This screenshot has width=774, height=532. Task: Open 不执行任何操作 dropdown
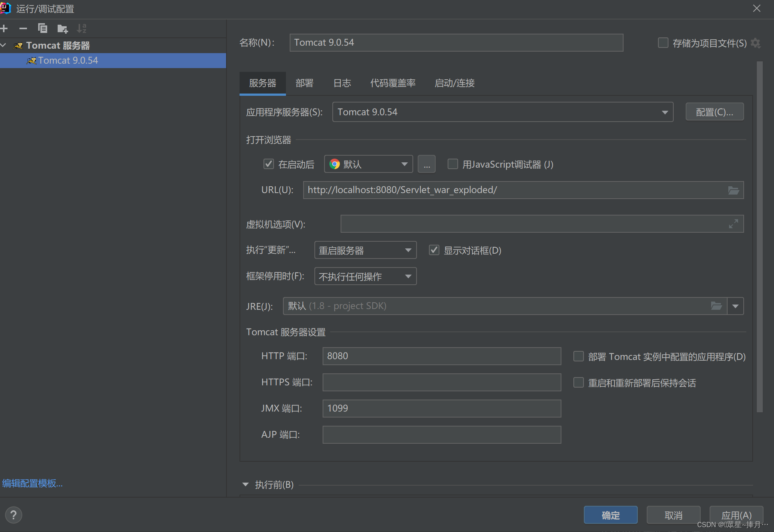coord(365,276)
